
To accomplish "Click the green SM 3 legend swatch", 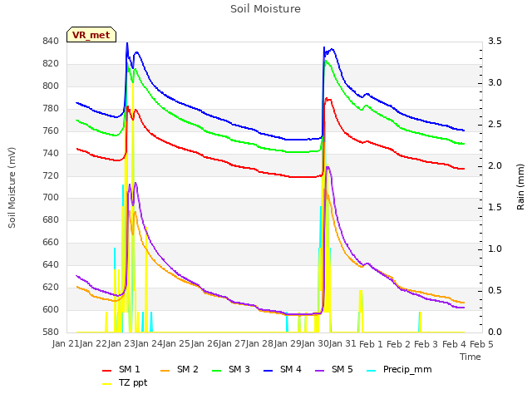I will [216, 371].
